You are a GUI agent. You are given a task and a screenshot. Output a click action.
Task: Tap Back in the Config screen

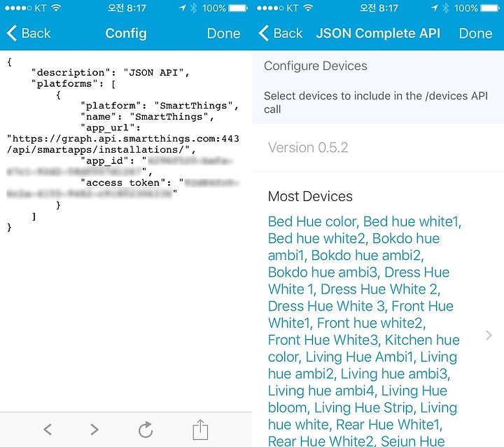pyautogui.click(x=28, y=34)
